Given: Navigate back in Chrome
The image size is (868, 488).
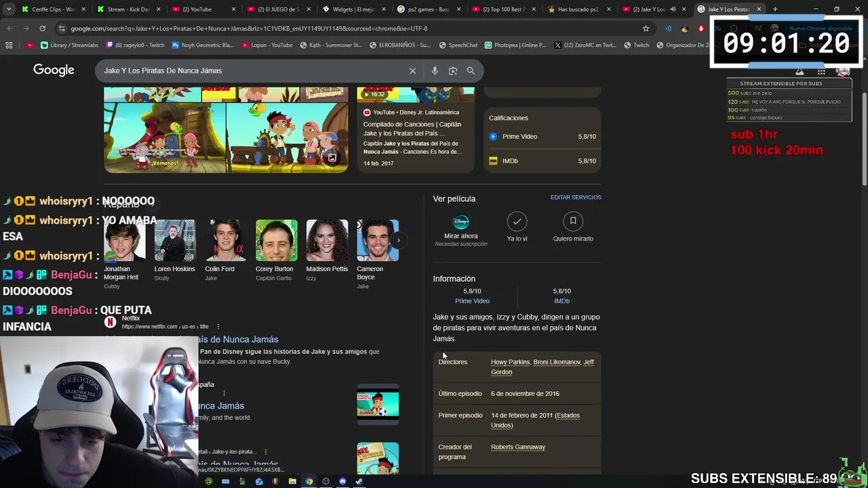Looking at the screenshot, I should point(9,28).
